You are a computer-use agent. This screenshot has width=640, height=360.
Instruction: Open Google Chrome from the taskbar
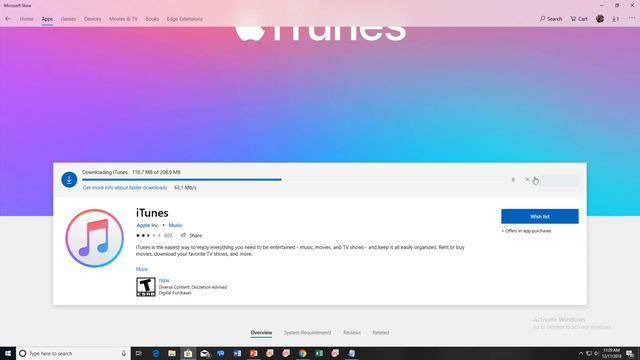(x=302, y=353)
